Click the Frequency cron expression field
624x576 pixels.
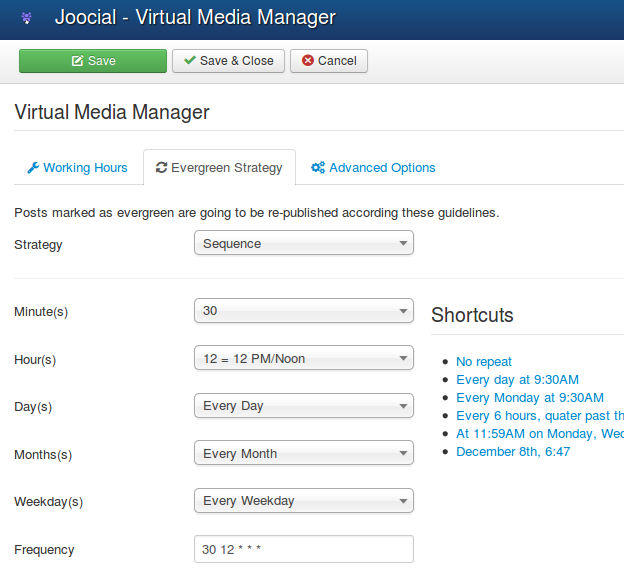pos(303,549)
